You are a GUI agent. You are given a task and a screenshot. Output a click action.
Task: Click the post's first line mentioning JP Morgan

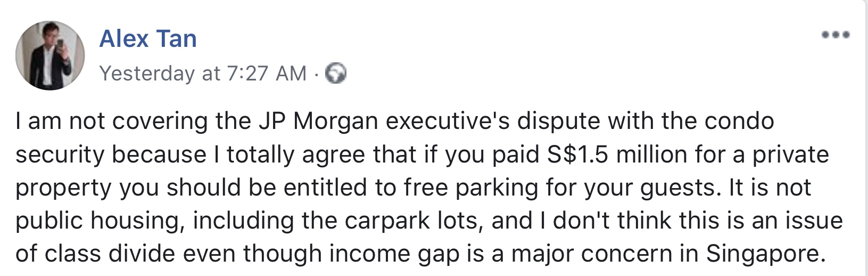pos(395,122)
